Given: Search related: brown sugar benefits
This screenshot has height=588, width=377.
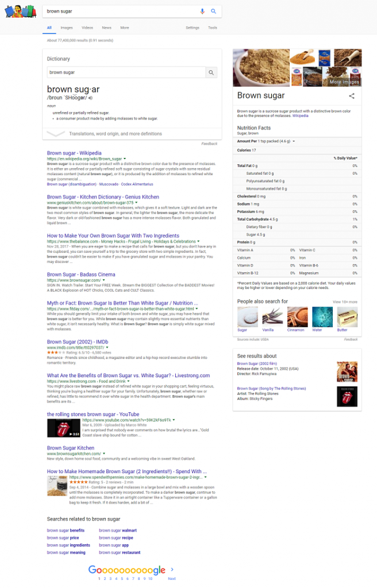Looking at the screenshot, I should coord(66,531).
